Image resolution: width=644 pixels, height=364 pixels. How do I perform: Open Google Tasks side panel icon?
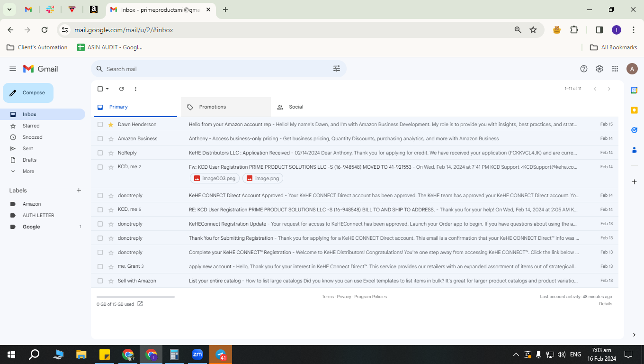pos(634,130)
